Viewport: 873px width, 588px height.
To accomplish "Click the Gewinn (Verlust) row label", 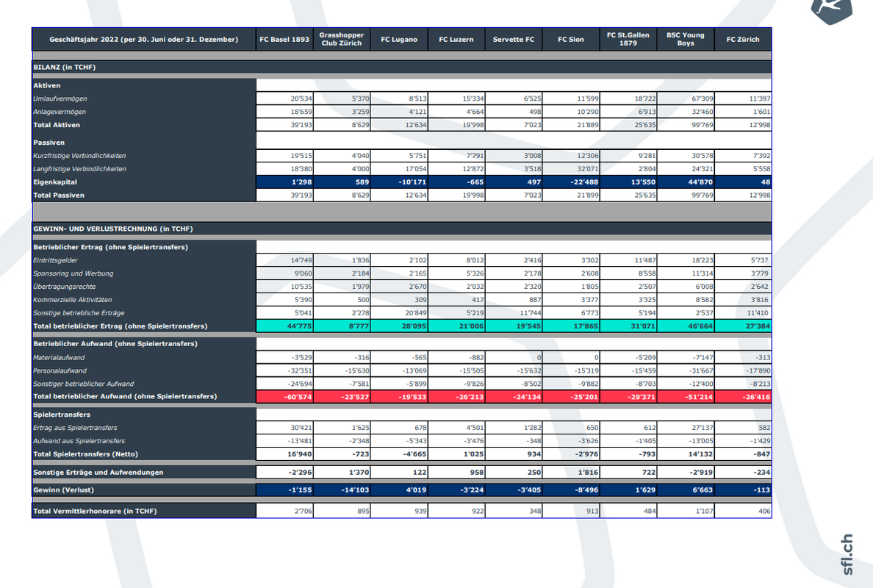I will pyautogui.click(x=63, y=490).
